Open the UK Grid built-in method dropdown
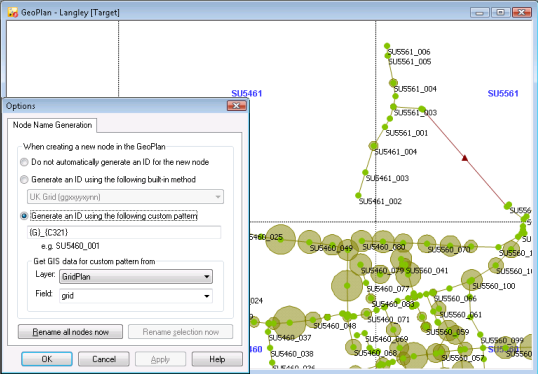This screenshot has width=538, height=374. 126,197
